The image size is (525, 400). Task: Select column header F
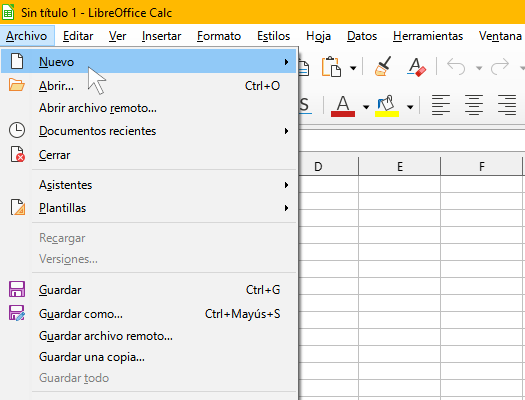[x=481, y=166]
